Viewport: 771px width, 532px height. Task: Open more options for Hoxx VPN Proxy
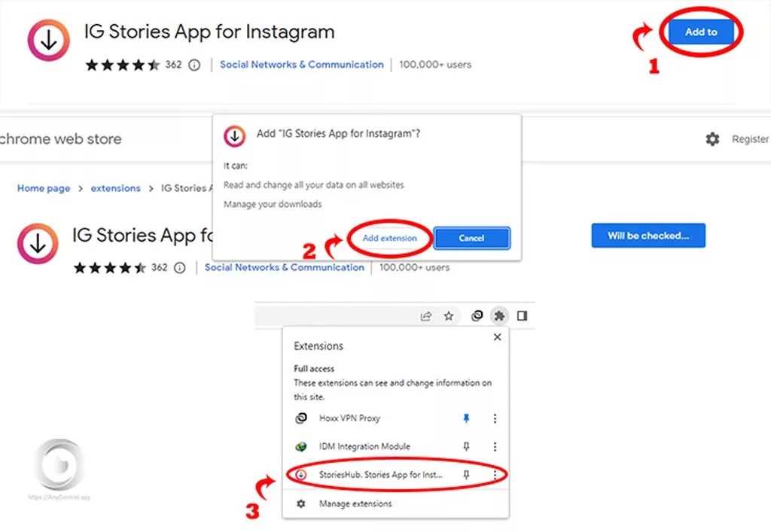[495, 418]
